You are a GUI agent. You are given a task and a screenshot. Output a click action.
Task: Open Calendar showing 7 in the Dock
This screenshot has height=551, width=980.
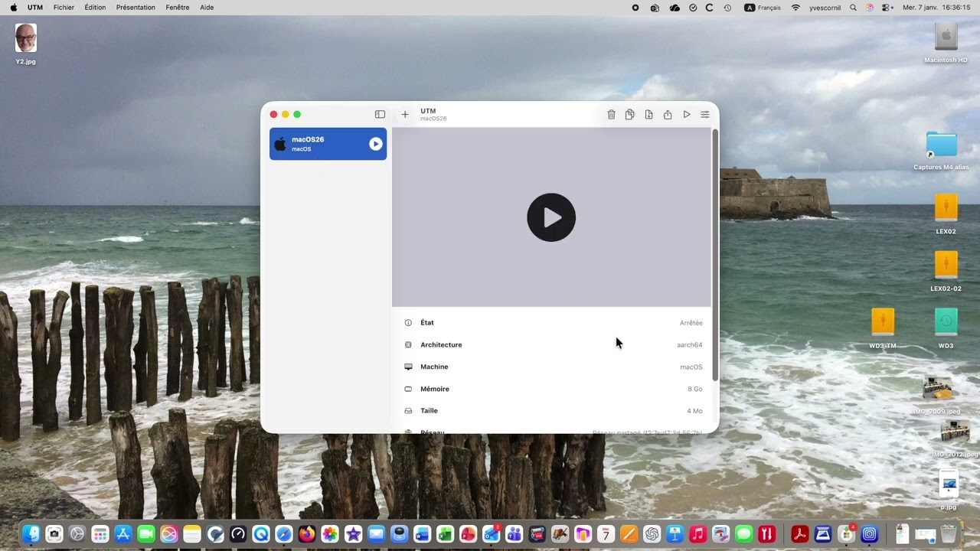click(606, 534)
